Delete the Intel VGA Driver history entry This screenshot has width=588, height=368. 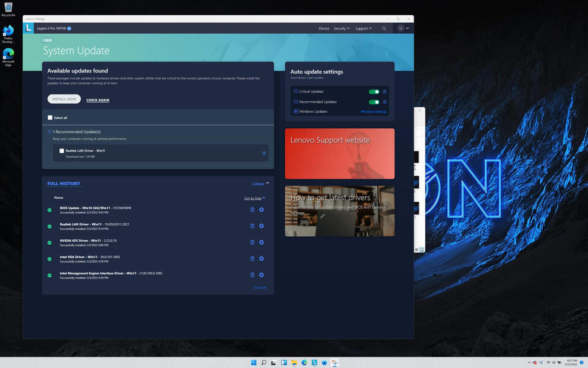point(252,259)
